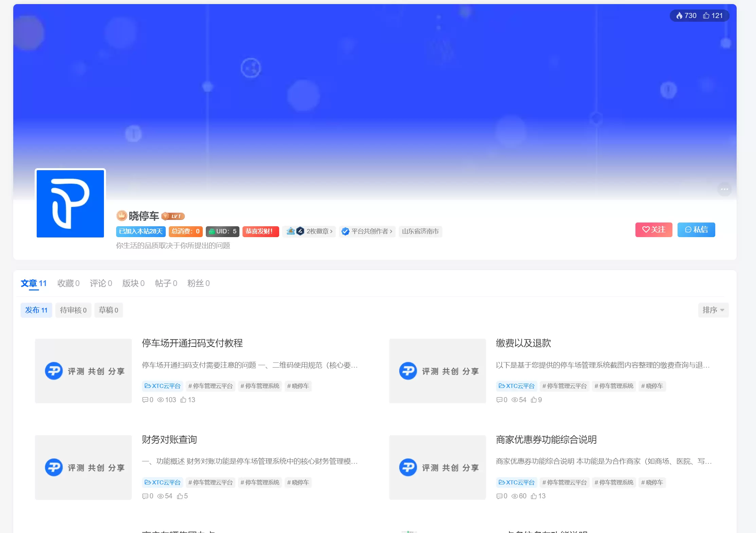Viewport: 756px width, 533px height.
Task: Open article 缴费以及退款
Action: pos(523,343)
